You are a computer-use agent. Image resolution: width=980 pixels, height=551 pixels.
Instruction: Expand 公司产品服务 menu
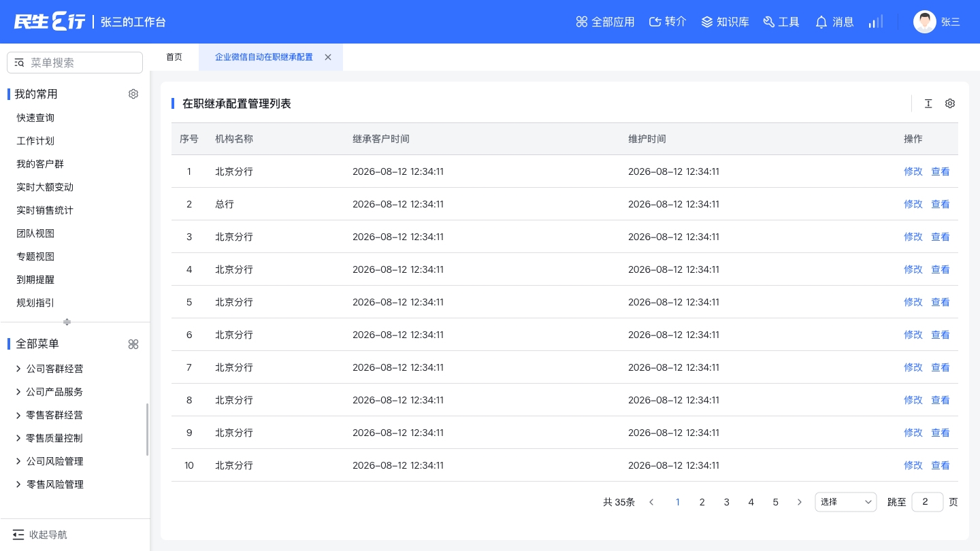(x=18, y=392)
